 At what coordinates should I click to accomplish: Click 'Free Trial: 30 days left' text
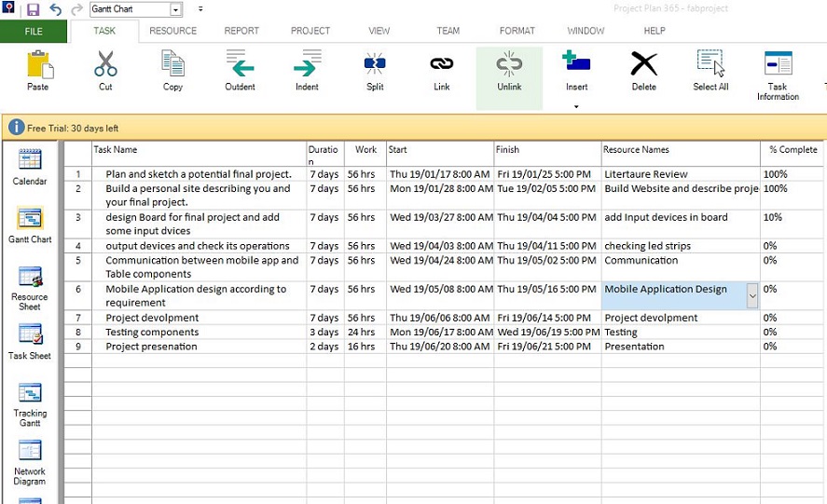(73, 129)
